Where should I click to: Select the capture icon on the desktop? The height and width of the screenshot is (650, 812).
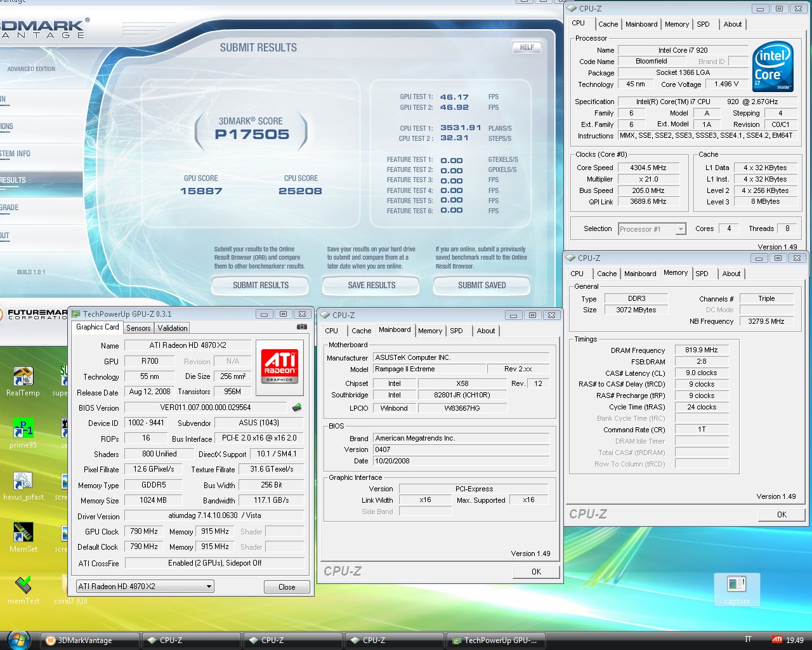click(x=737, y=590)
